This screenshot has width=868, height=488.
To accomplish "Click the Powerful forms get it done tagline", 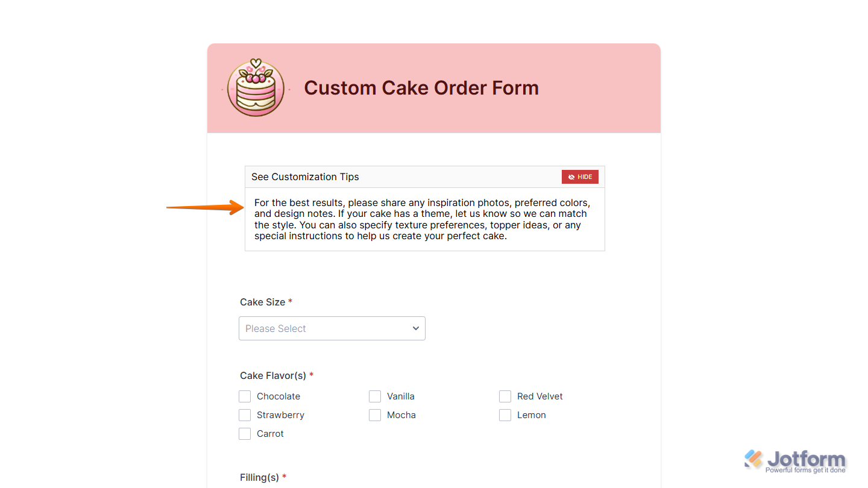I will [806, 469].
